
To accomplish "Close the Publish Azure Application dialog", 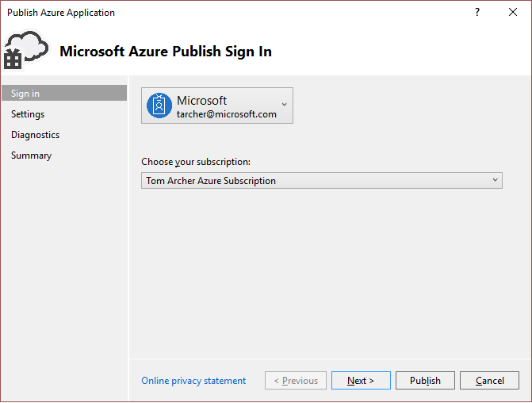I will 513,13.
